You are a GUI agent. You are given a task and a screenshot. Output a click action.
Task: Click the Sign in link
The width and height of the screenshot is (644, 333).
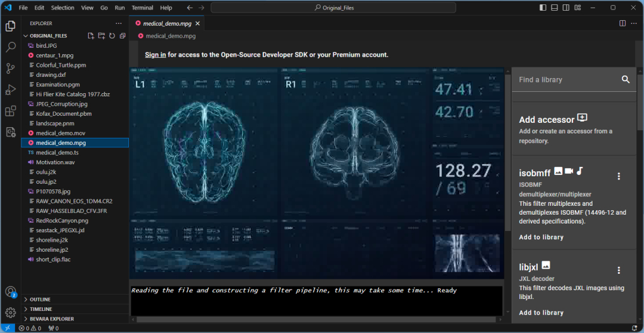click(x=156, y=55)
